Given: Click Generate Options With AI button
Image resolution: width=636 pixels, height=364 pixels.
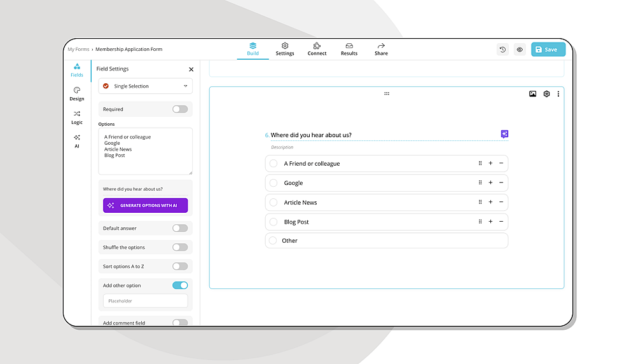Looking at the screenshot, I should (145, 206).
